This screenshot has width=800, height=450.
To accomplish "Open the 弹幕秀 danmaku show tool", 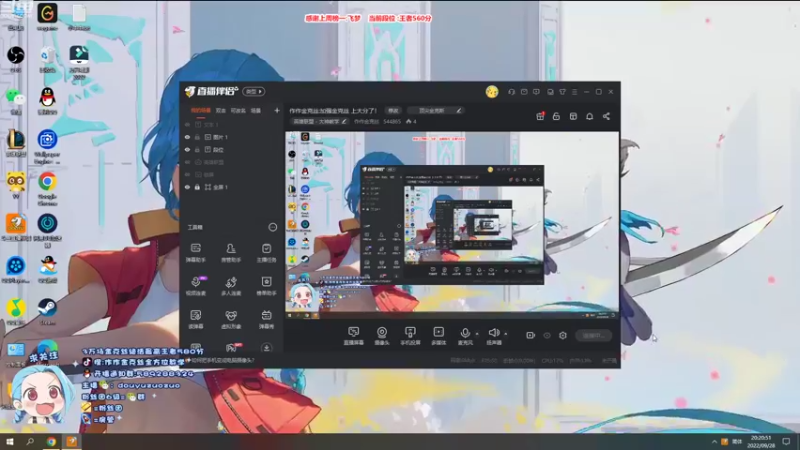I will (x=266, y=319).
